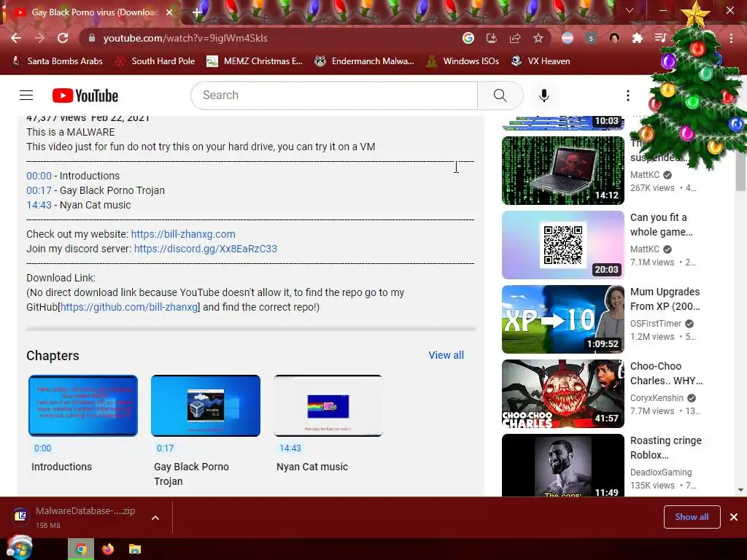Open the discord.gg server invite link

point(205,249)
